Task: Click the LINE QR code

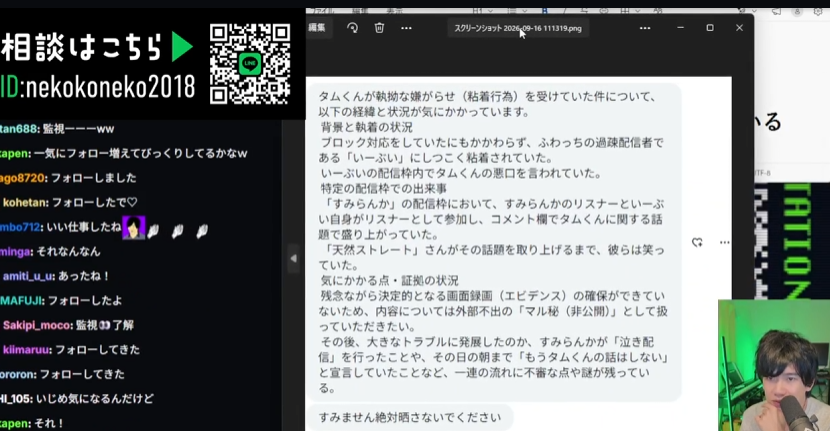Action: 250,64
